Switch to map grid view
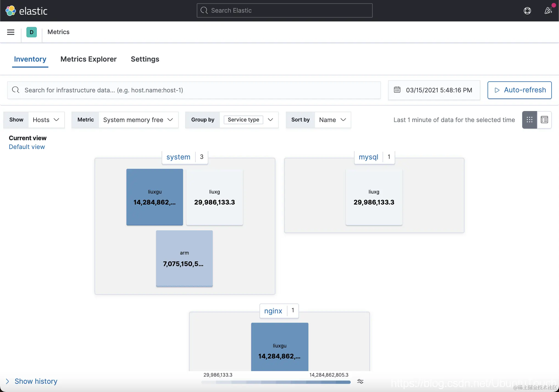Screen dimensions: 559x392 [529, 120]
